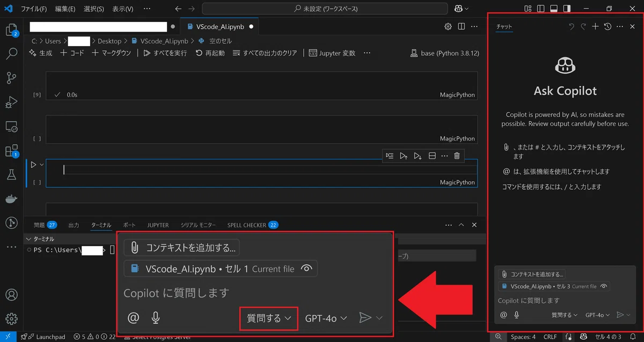
Task: Expand run options chevron beside cell run button
Action: pos(41,165)
